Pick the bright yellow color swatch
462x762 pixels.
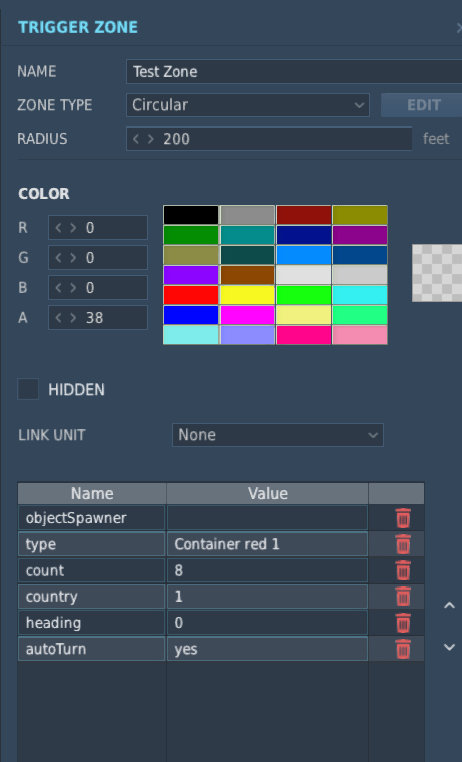(248, 295)
